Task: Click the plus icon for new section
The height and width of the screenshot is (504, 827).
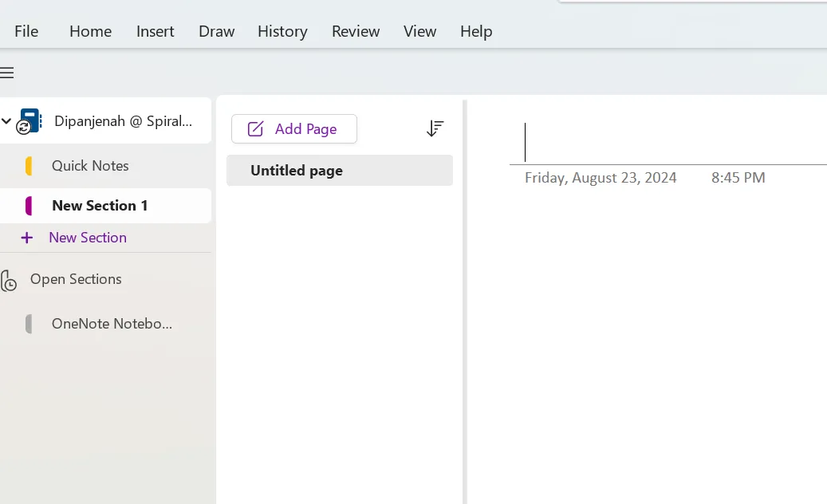Action: tap(27, 238)
